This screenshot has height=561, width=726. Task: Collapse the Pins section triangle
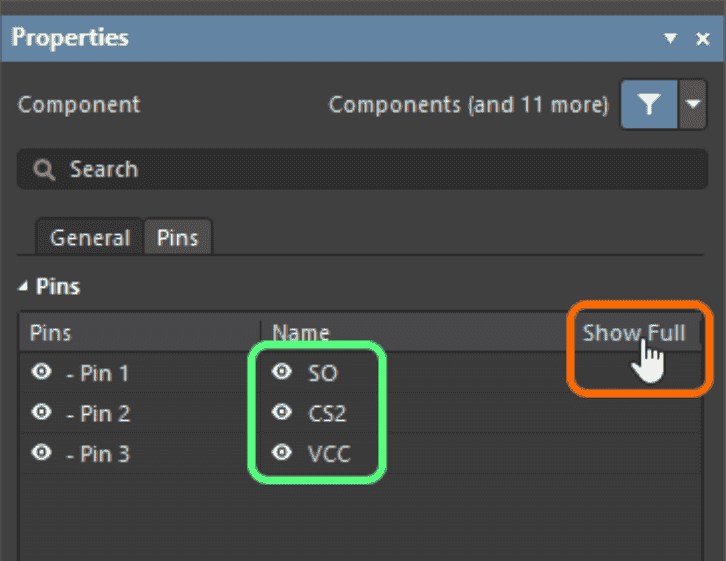[23, 287]
